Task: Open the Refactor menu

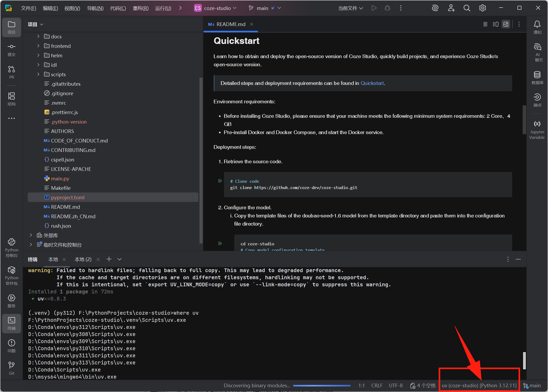Action: (141, 8)
